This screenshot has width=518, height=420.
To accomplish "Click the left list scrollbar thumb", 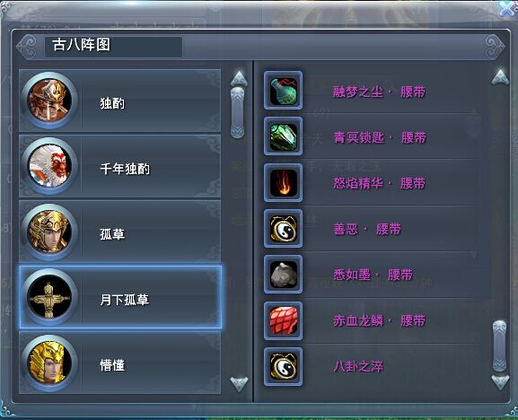I will [x=238, y=112].
